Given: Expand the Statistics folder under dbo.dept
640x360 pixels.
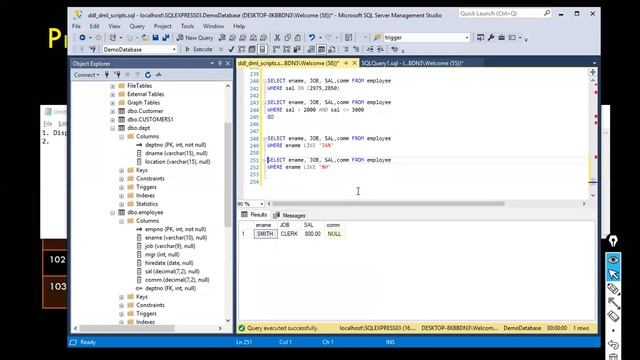Looking at the screenshot, I should click(x=122, y=204).
